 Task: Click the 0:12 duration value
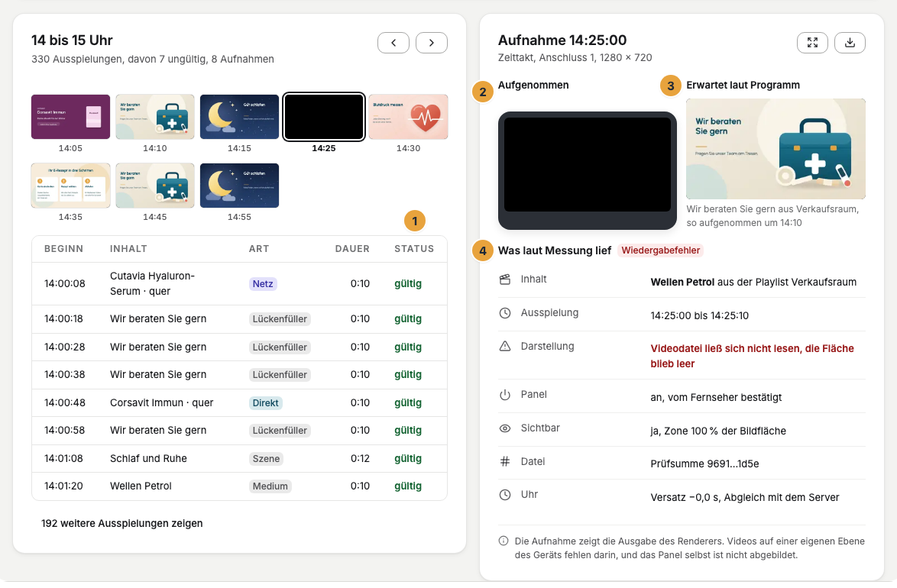click(x=361, y=458)
